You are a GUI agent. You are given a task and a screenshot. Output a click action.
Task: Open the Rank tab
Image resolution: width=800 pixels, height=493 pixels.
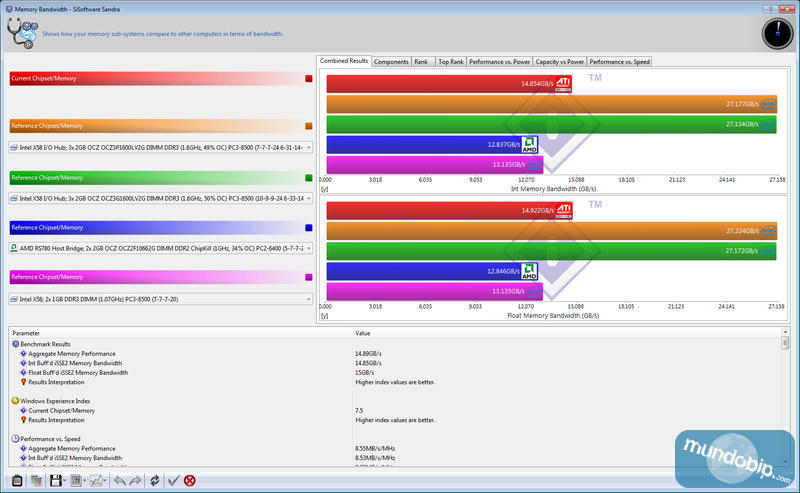coord(421,62)
